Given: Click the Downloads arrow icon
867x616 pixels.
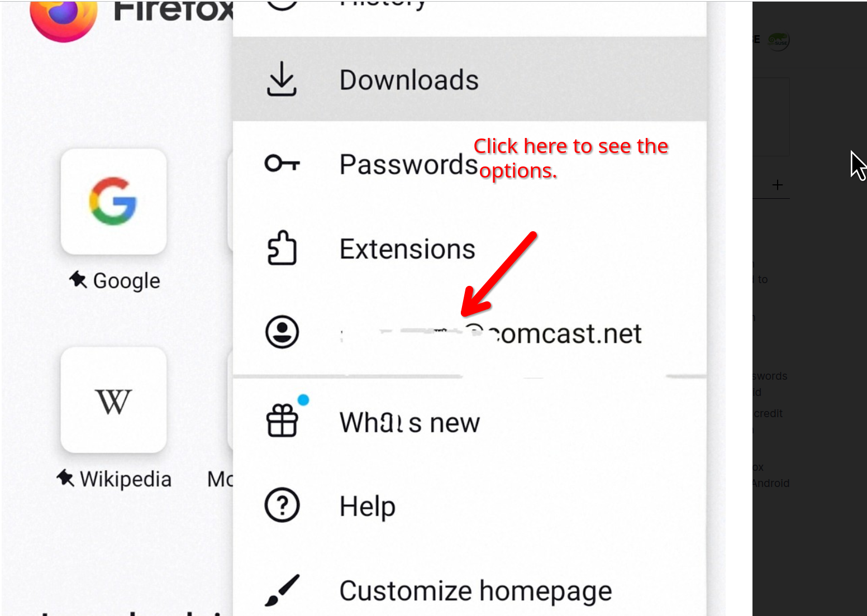Looking at the screenshot, I should (282, 79).
